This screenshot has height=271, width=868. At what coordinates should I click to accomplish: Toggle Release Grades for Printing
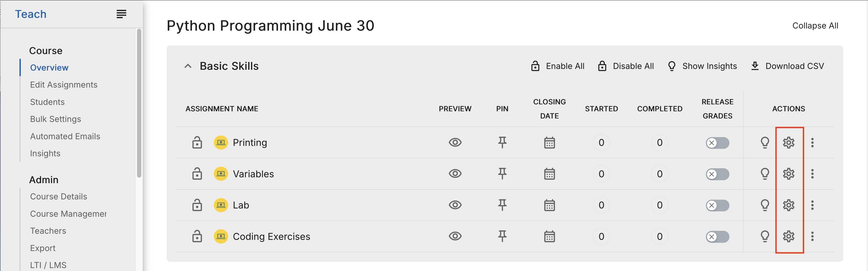coord(717,143)
